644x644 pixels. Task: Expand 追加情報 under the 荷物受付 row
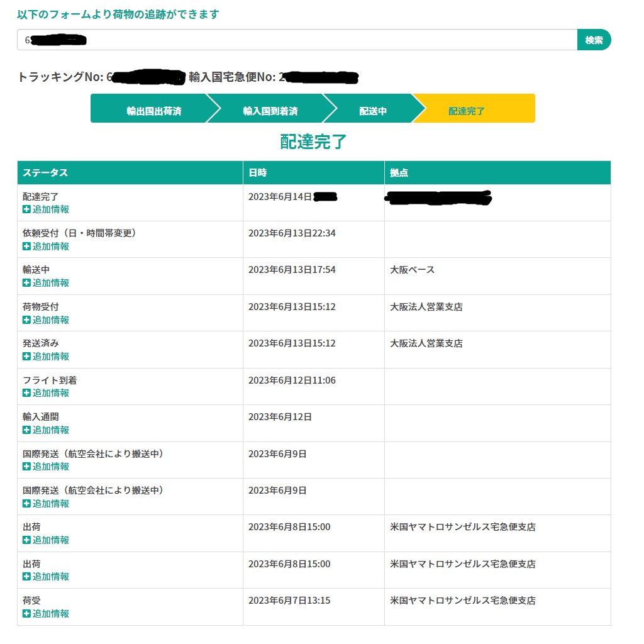coord(45,320)
